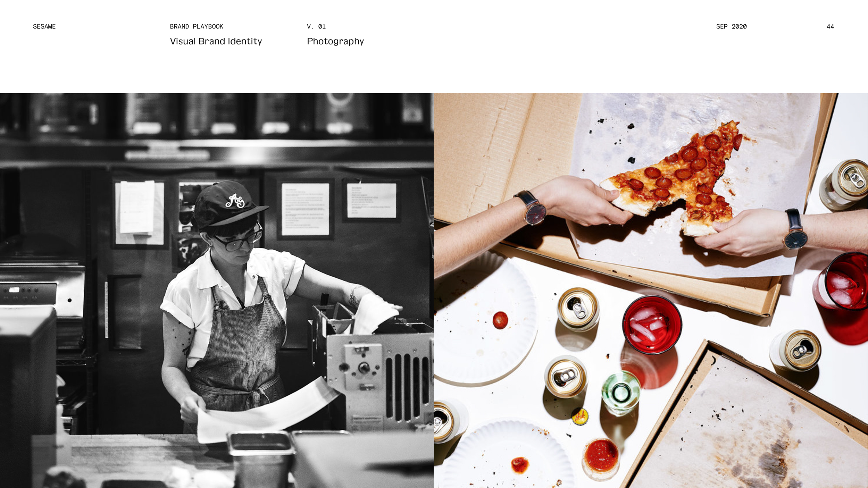Screen dimensions: 868x488
Task: Click the small cup of red sauce
Action: pos(601,458)
